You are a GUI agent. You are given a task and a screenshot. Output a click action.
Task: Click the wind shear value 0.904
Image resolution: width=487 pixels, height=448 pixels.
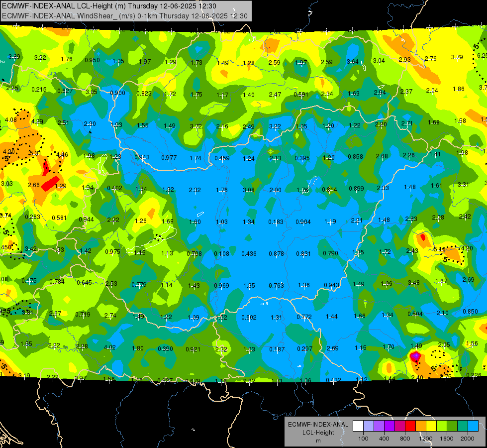303,222
